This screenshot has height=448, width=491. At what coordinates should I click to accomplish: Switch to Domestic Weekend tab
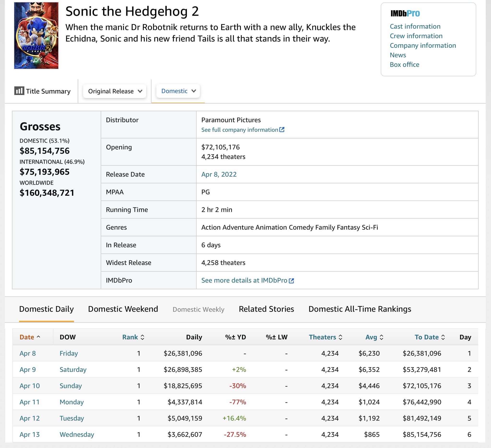(x=123, y=309)
